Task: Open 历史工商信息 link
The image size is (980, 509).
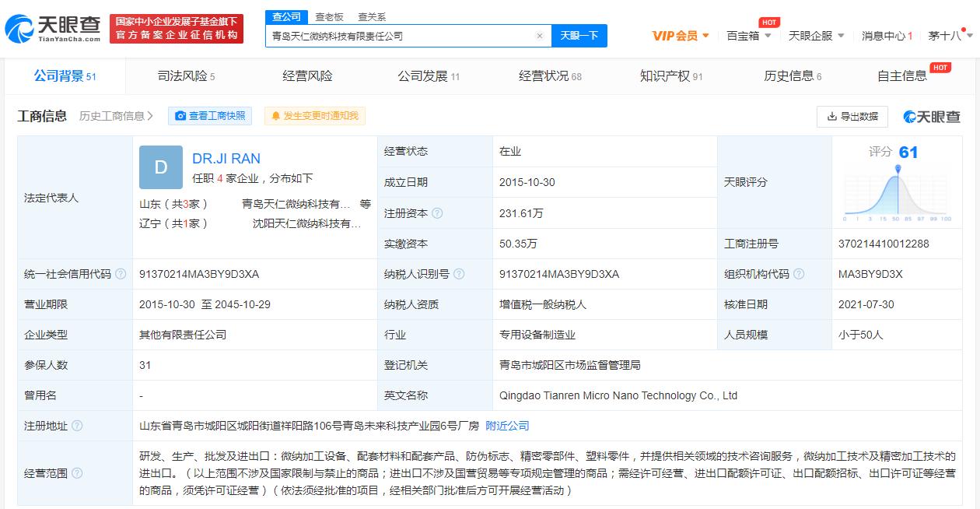Action: pos(116,116)
